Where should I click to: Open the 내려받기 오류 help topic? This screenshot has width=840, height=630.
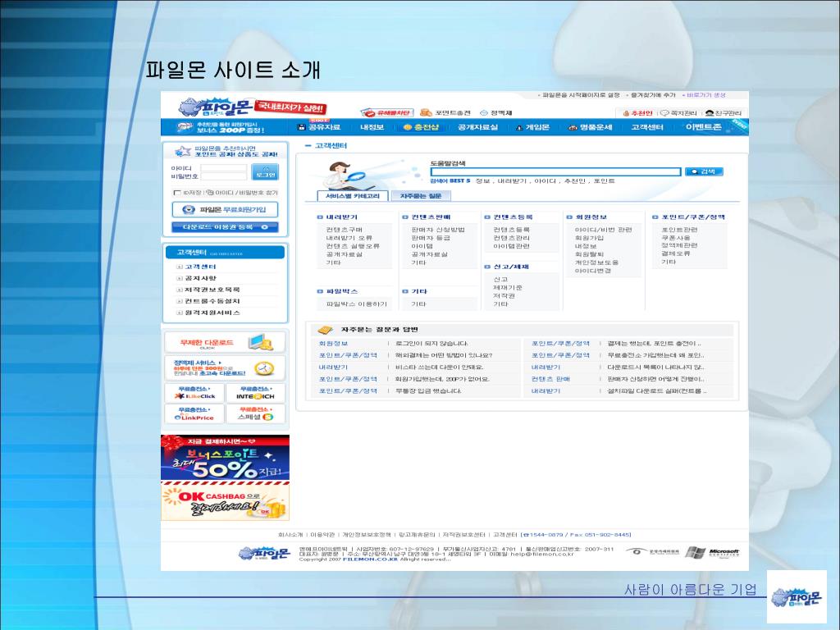[x=349, y=238]
